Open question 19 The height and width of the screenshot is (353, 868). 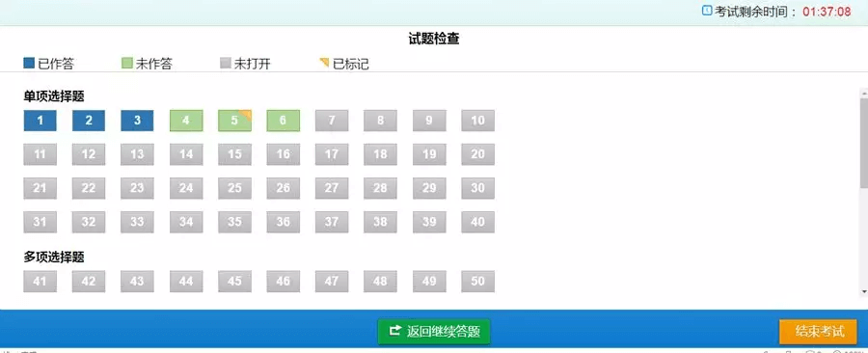429,154
